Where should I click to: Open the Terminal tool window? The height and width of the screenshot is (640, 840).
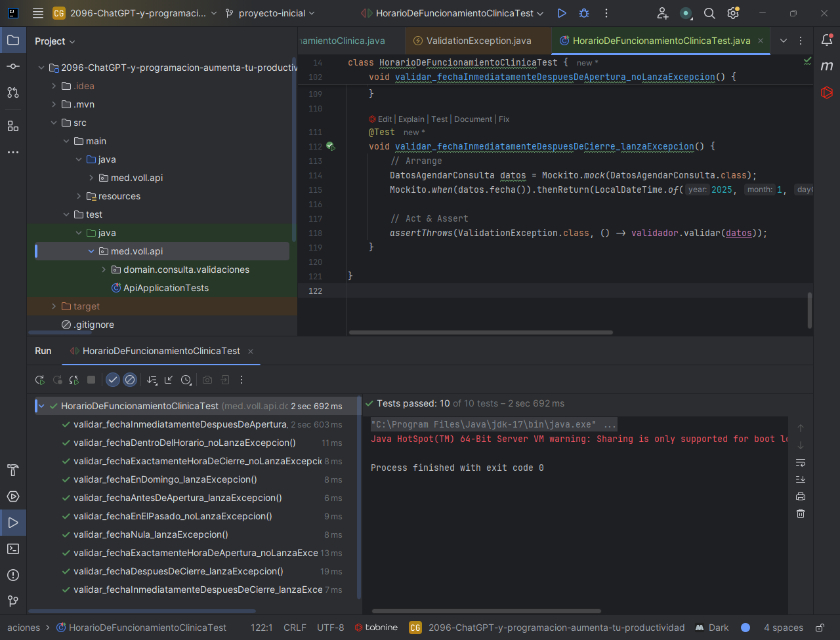tap(13, 549)
